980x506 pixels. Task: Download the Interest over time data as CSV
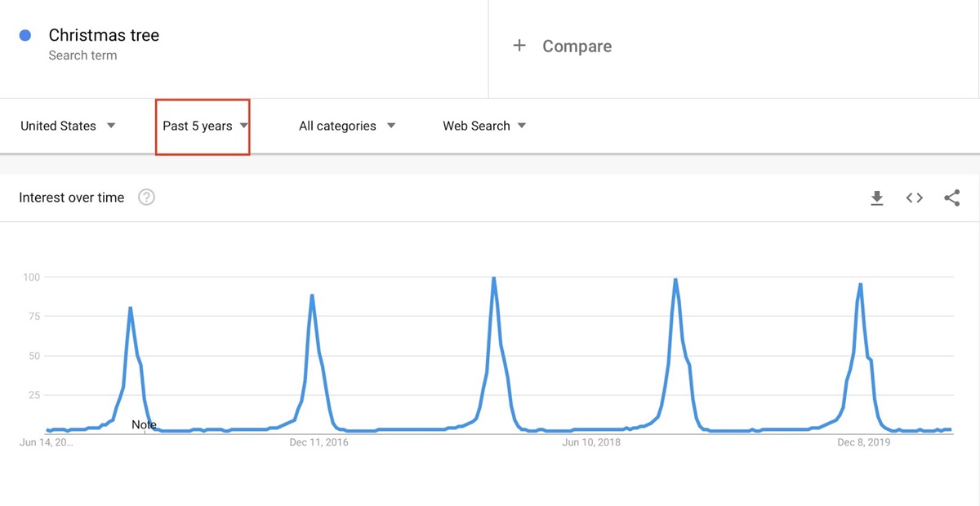click(x=877, y=198)
